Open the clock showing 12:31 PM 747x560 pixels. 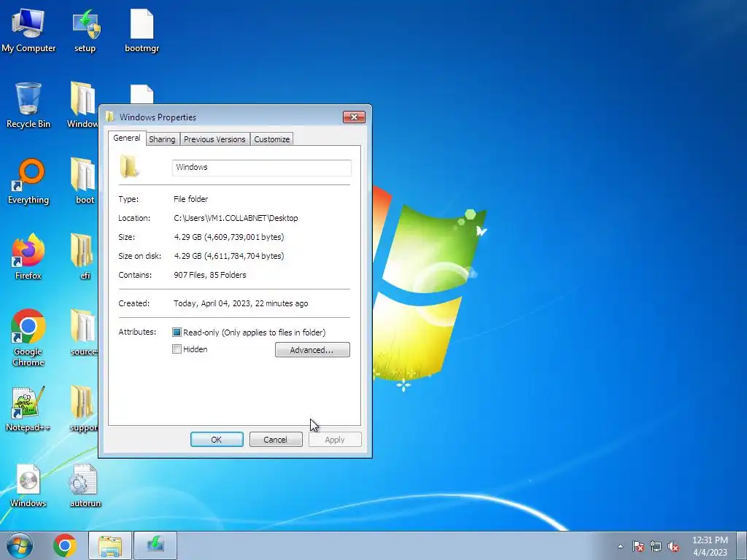710,546
